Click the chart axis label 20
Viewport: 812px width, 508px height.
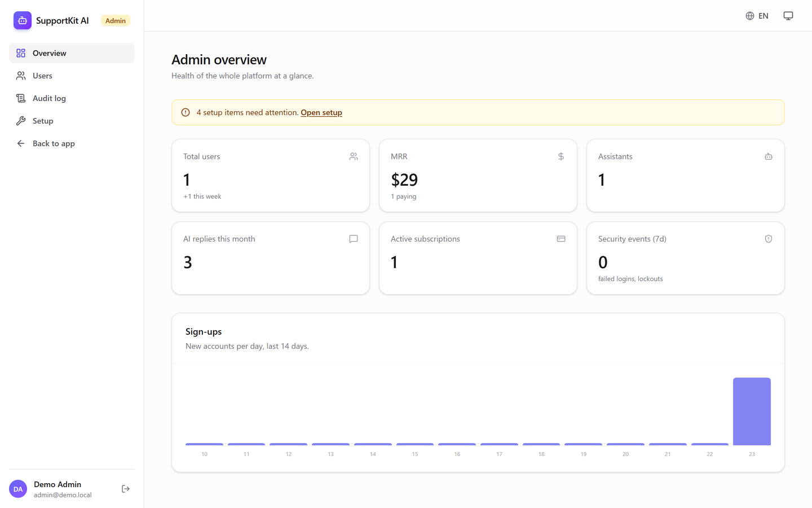tap(625, 454)
